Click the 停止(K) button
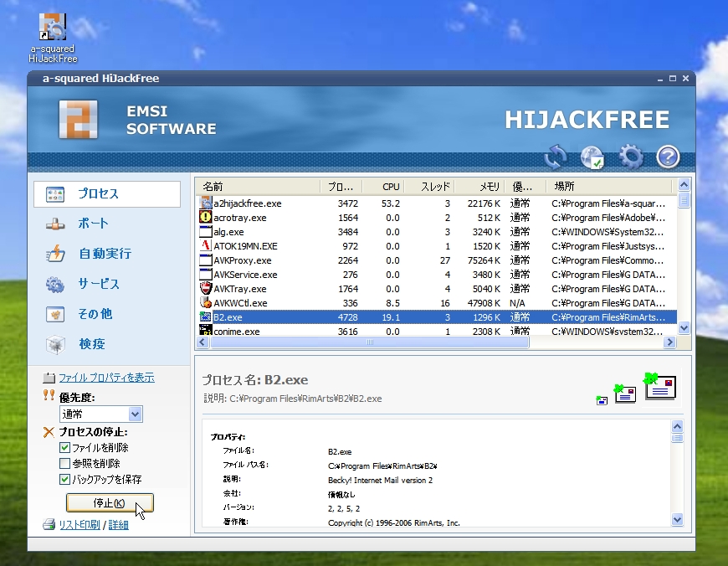The height and width of the screenshot is (566, 728). (x=110, y=503)
